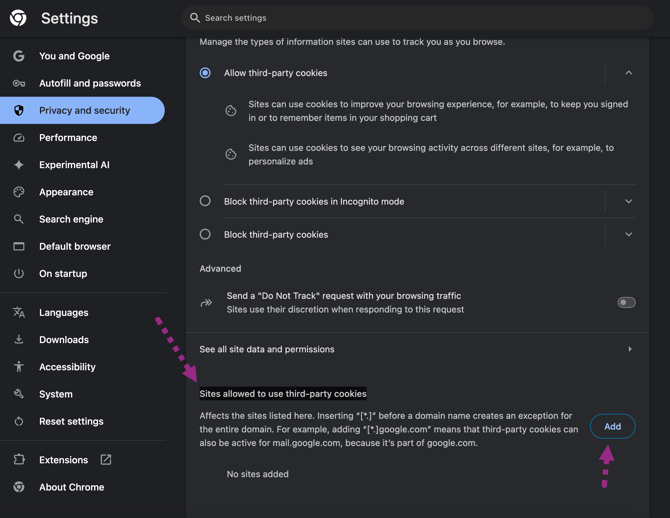Select the Block third-party cookies radio option
This screenshot has width=670, height=518.
pos(205,234)
